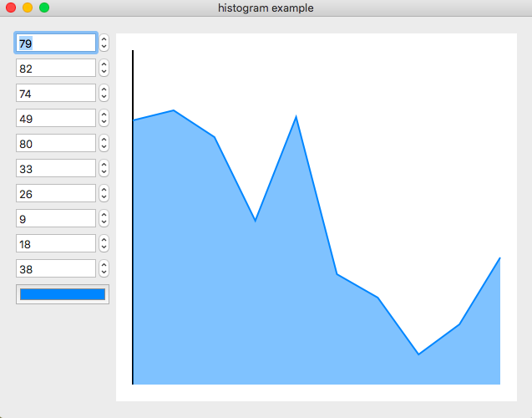Viewport: 532px width, 418px height.
Task: Click the stepper control next to 82
Action: tap(104, 68)
